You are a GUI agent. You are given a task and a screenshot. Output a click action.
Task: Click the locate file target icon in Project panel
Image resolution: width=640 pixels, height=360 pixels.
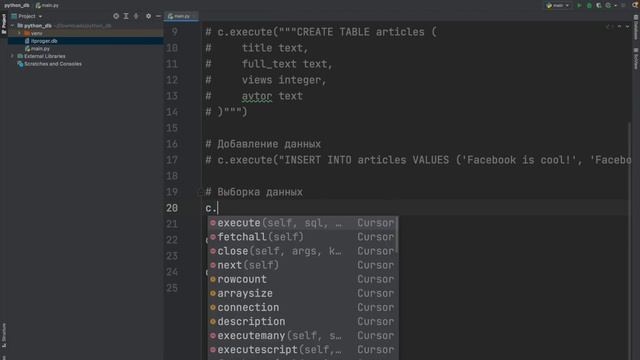[x=116, y=16]
